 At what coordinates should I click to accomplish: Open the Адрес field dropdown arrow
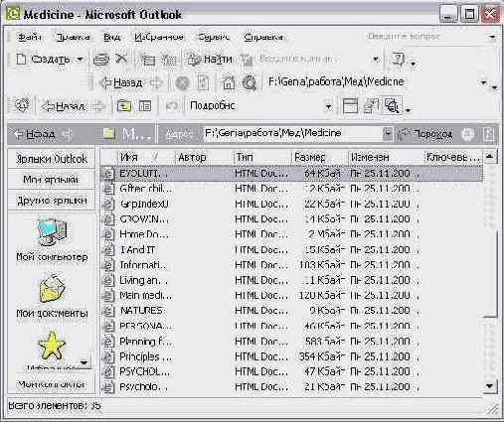388,134
